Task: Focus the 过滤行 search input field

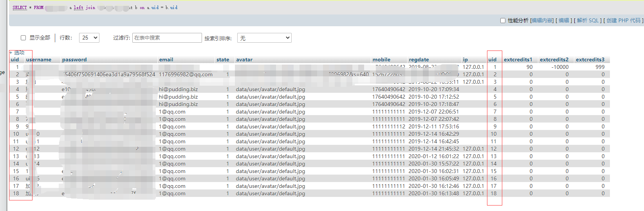Action: pos(167,38)
